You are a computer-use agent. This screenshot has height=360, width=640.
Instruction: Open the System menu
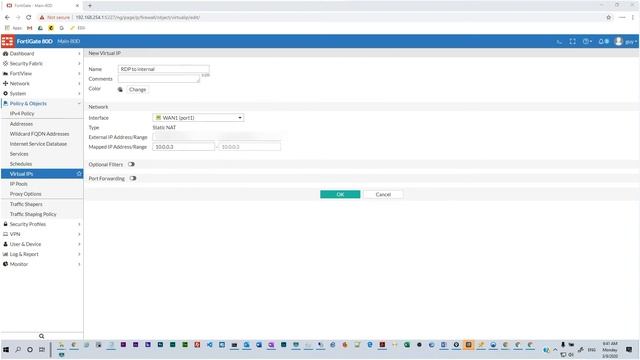pos(42,93)
